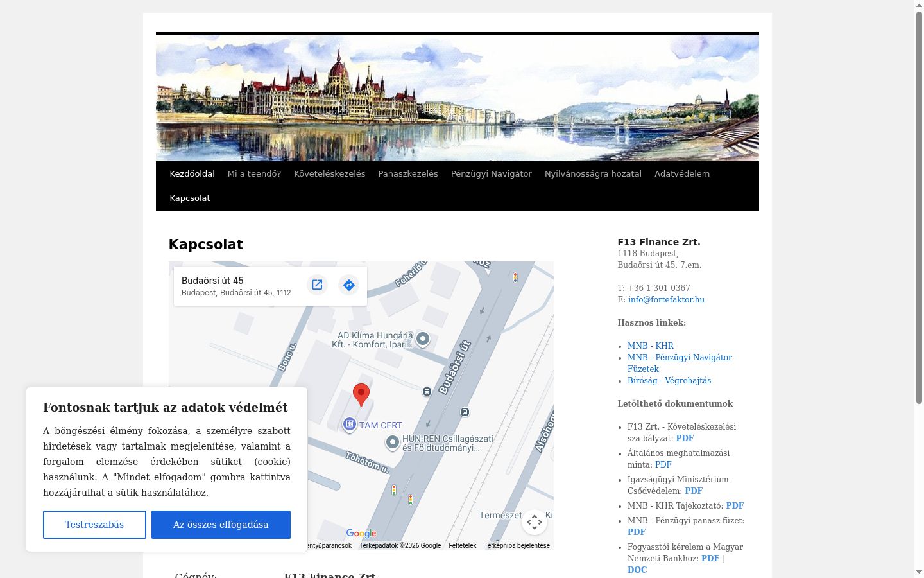
Task: Download Fogyasztói kérelem DOC version
Action: (637, 570)
